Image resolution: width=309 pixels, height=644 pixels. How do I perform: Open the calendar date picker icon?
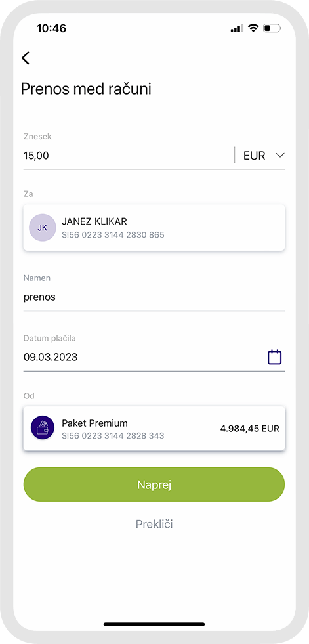274,357
